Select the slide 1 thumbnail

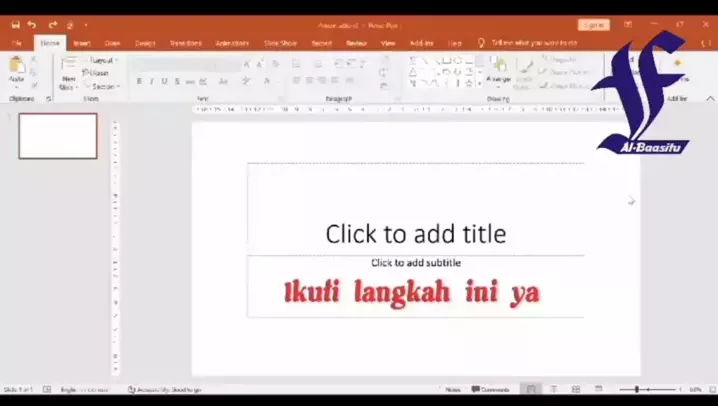tap(58, 136)
